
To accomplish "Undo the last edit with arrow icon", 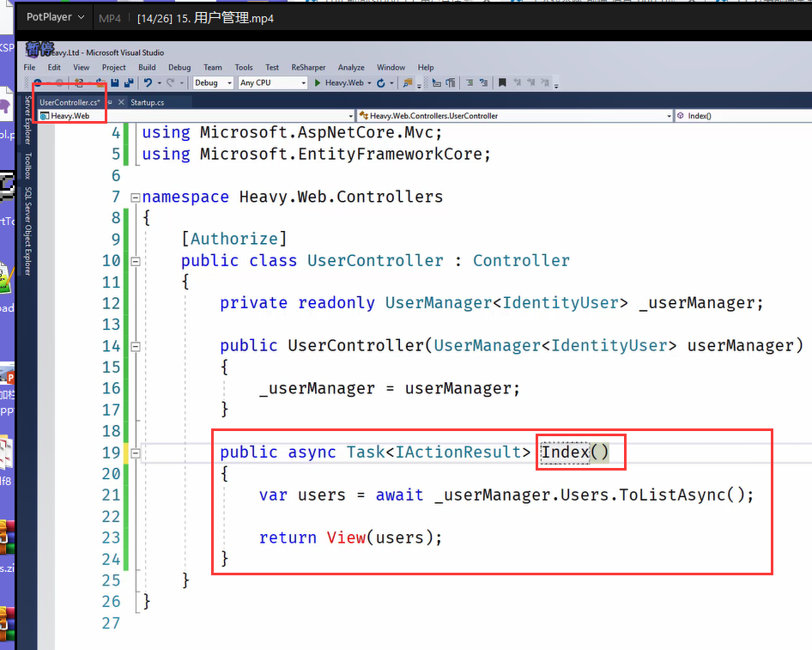I will tap(148, 83).
